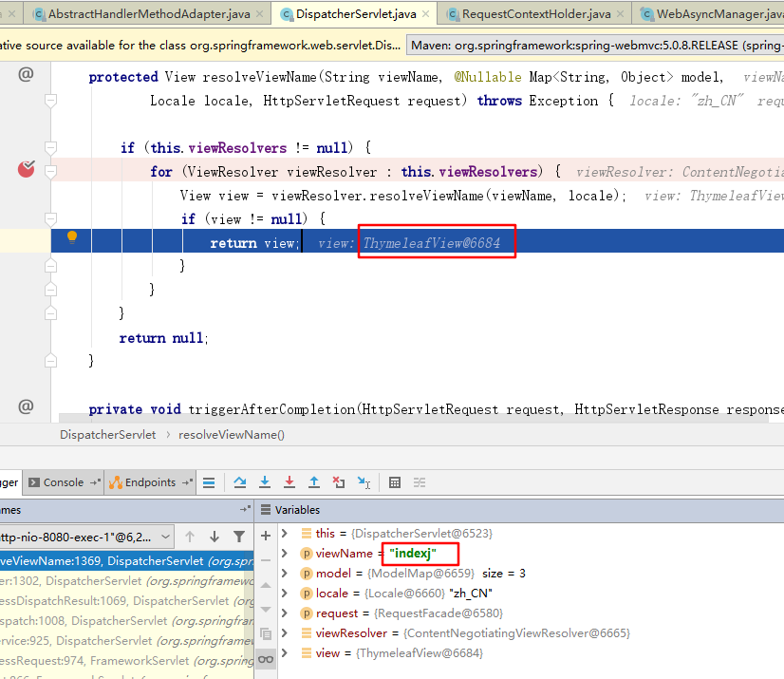Open the Console debug tab
The width and height of the screenshot is (784, 679).
pos(63,482)
